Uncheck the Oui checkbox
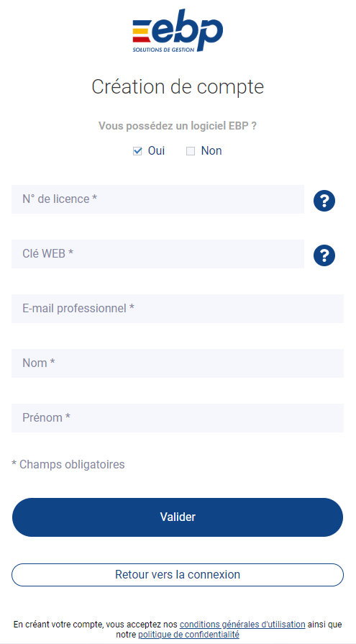 (x=137, y=151)
